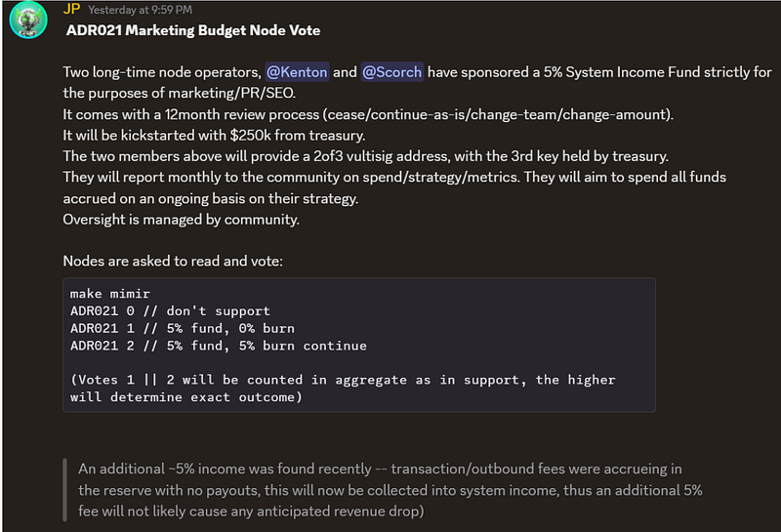Viewport: 781px width, 532px height.
Task: Click the 'They will report monthly' sentence
Action: point(394,187)
